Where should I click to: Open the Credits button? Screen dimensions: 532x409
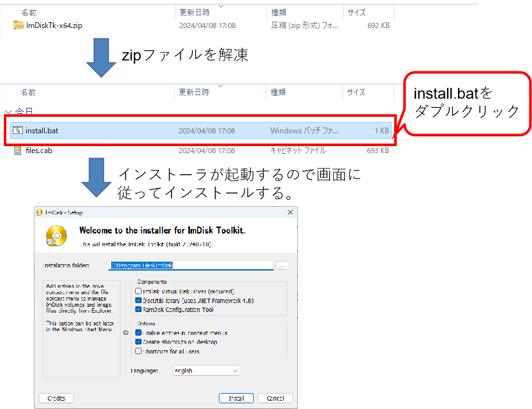(x=56, y=398)
